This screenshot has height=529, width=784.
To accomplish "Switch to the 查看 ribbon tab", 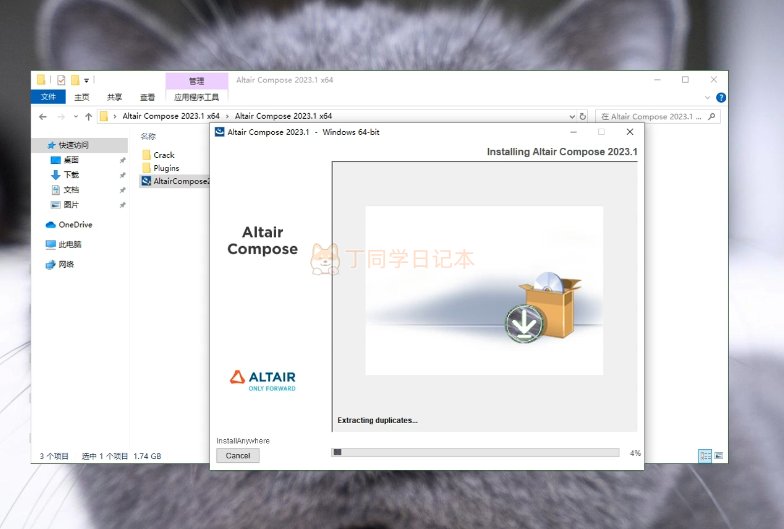I will point(147,97).
